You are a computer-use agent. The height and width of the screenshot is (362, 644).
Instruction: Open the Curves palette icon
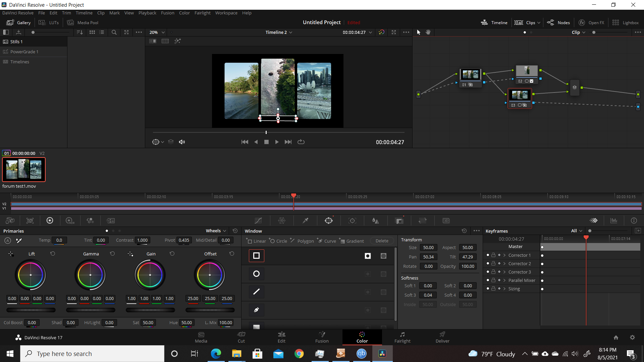pos(258,221)
